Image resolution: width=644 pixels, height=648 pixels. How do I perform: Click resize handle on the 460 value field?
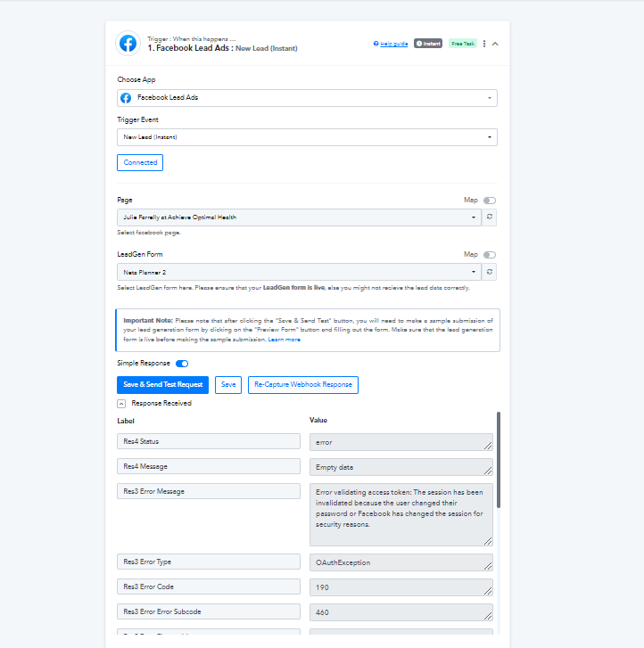pyautogui.click(x=488, y=616)
